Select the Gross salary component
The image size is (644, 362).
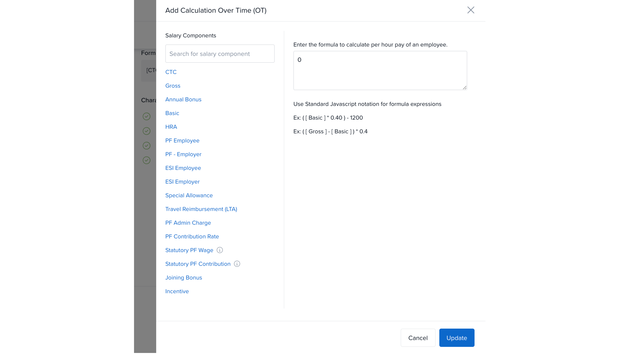(x=172, y=86)
